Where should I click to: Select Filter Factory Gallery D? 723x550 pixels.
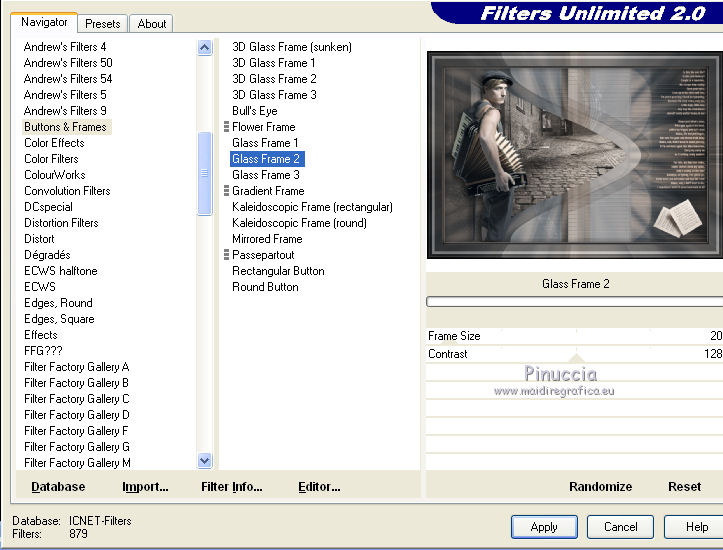click(x=77, y=415)
